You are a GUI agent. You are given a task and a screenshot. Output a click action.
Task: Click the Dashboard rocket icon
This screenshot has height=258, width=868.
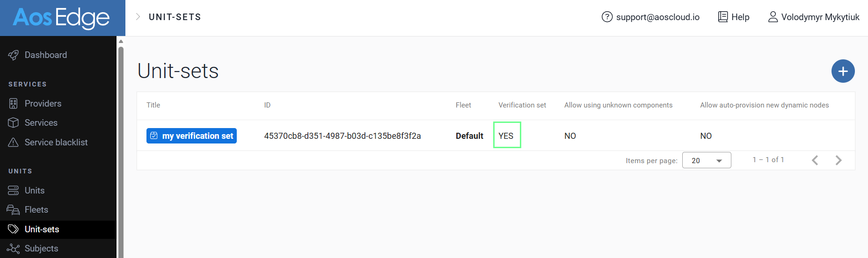tap(13, 55)
